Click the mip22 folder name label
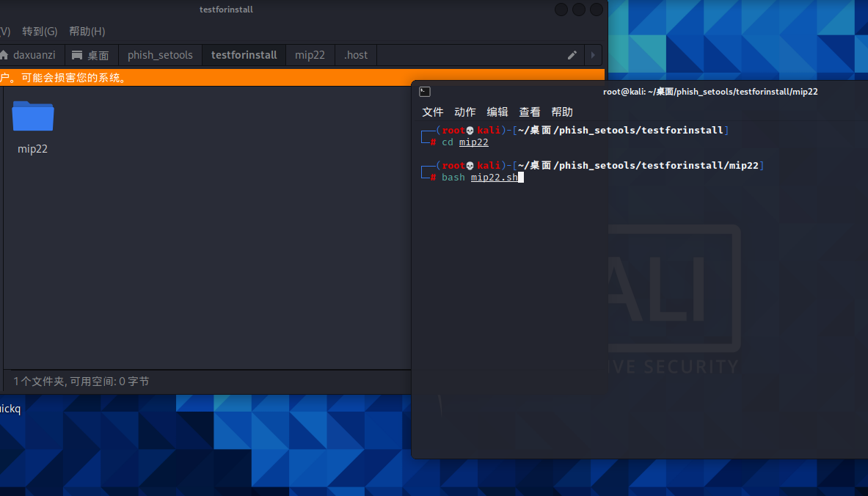The width and height of the screenshot is (868, 496). click(x=33, y=149)
